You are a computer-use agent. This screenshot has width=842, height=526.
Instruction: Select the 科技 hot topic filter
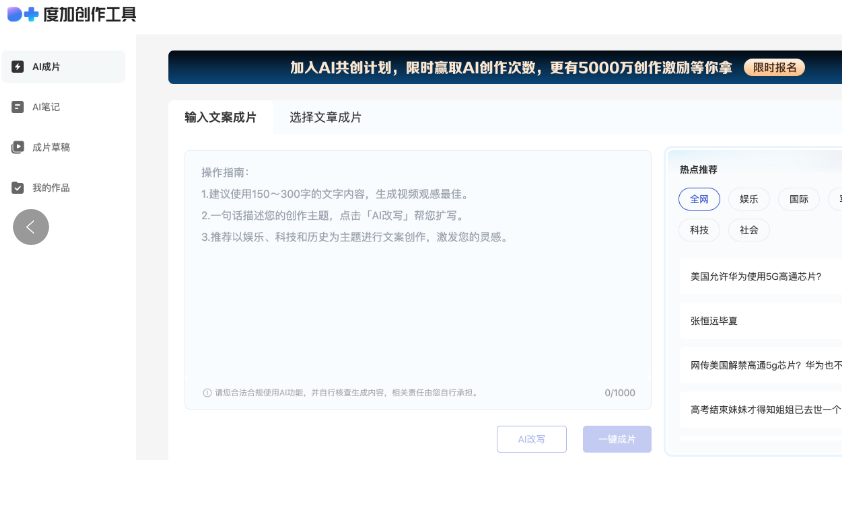(699, 230)
